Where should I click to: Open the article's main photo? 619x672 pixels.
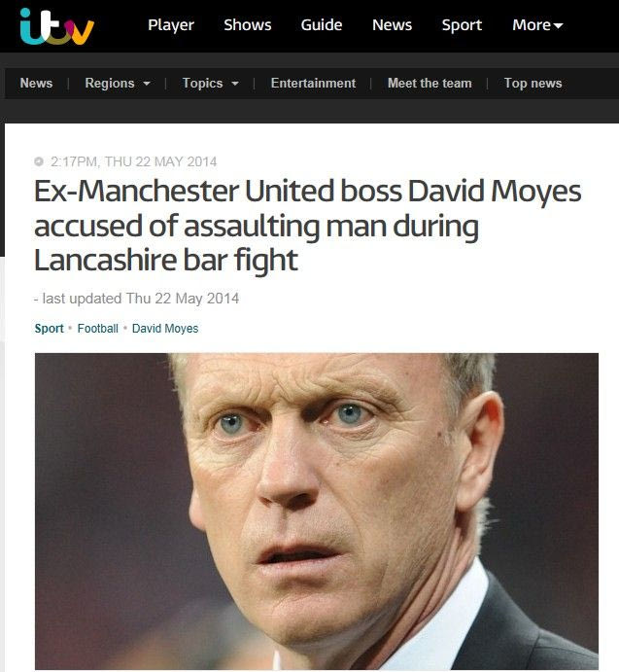pyautogui.click(x=317, y=511)
